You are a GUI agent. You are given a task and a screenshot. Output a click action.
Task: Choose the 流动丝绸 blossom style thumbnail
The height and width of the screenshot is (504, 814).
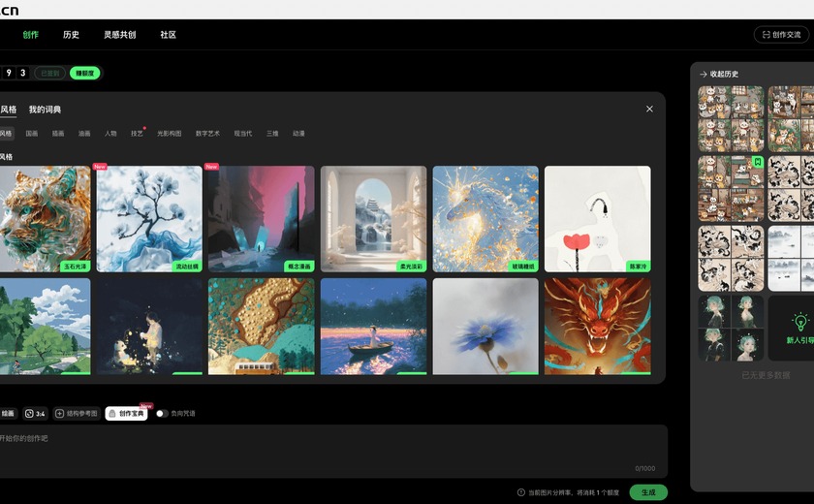pos(149,219)
